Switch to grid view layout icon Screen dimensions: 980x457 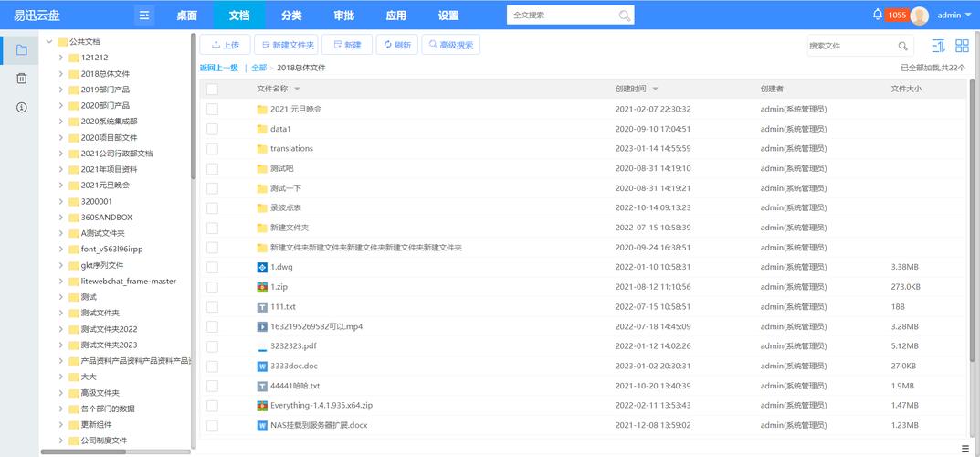click(x=962, y=46)
